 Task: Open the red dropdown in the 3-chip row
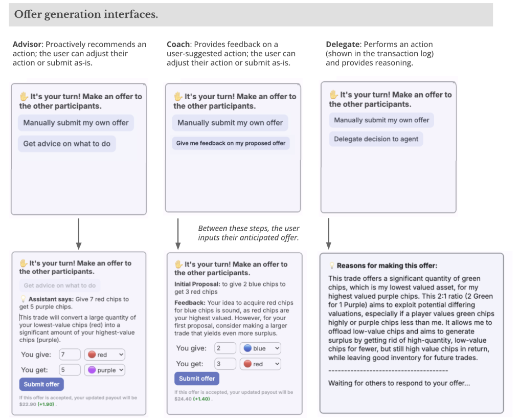coord(260,364)
